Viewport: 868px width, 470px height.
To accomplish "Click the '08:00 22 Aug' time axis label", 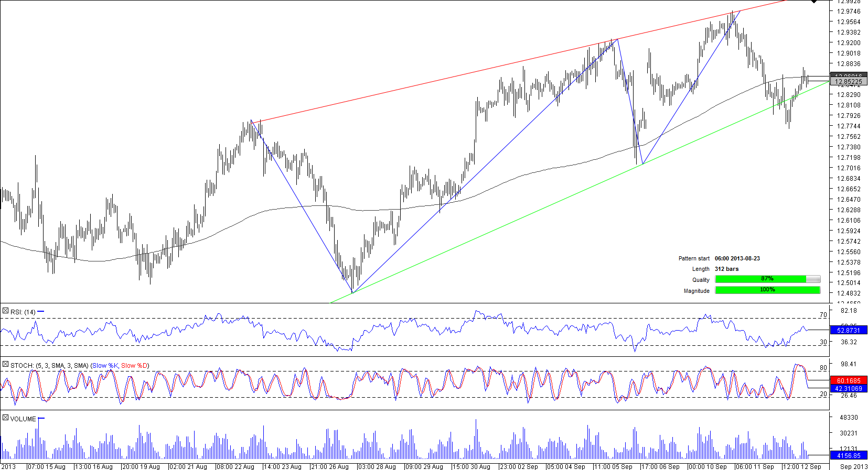I will tap(235, 466).
